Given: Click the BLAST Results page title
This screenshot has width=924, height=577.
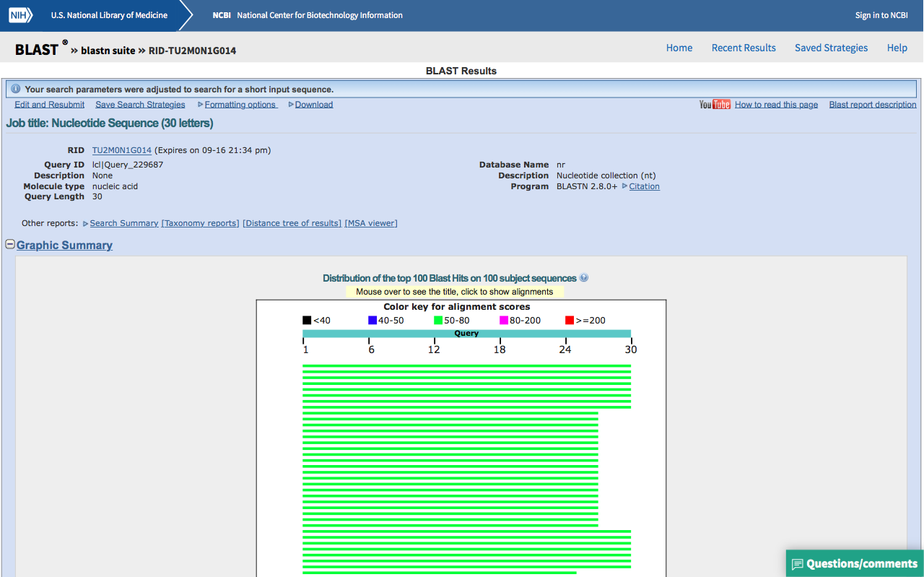Looking at the screenshot, I should 461,71.
